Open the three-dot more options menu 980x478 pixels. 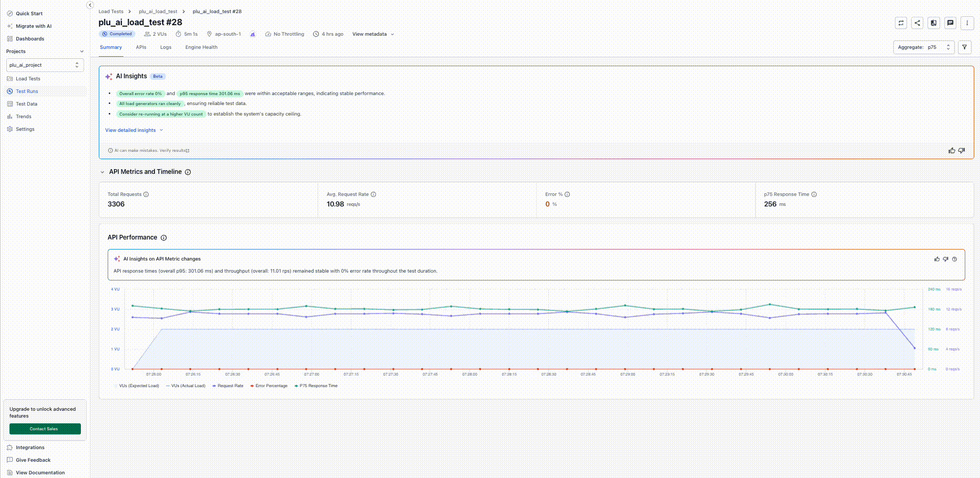967,23
